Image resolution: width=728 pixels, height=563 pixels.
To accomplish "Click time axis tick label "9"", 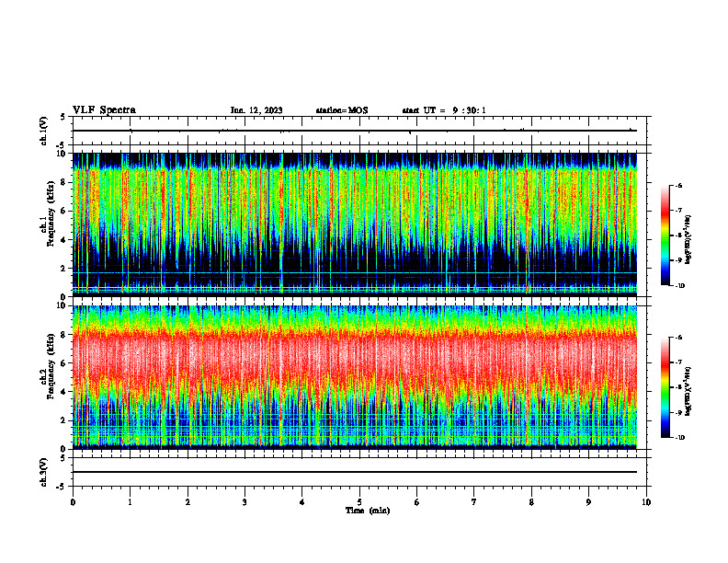I will [x=588, y=502].
